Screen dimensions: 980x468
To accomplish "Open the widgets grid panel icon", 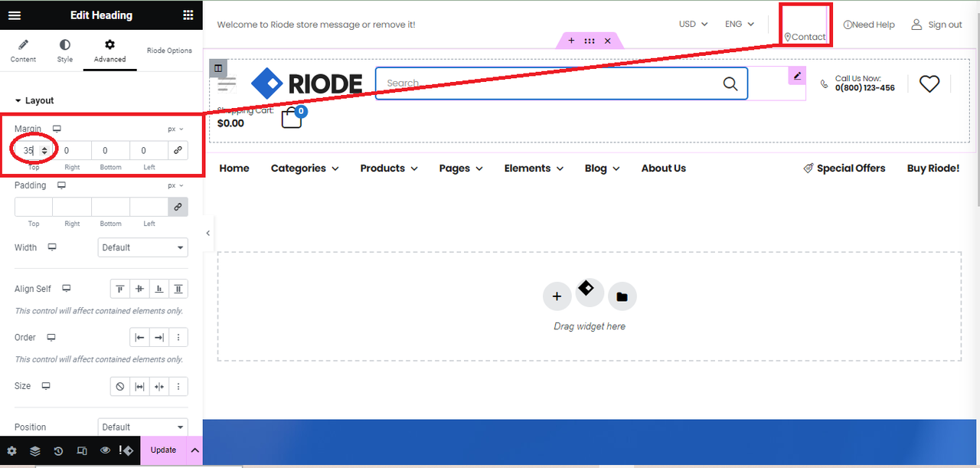I will point(188,15).
